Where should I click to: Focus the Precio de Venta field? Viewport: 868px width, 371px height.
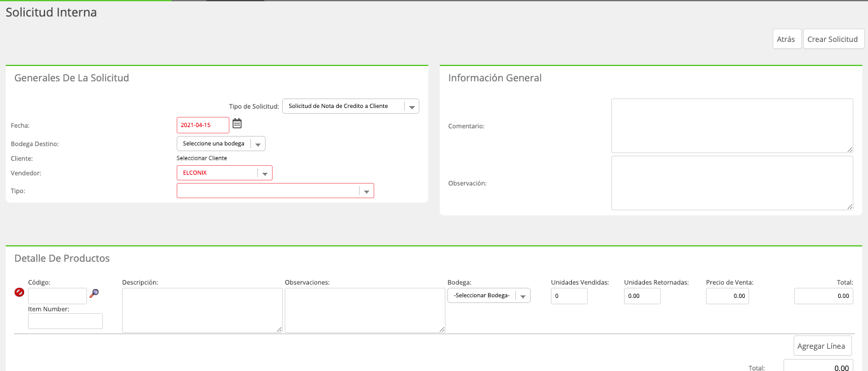(x=728, y=296)
